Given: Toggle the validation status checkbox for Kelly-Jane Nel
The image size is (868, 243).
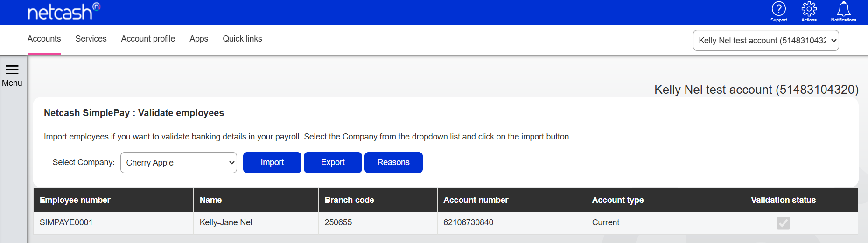Looking at the screenshot, I should coord(783,223).
